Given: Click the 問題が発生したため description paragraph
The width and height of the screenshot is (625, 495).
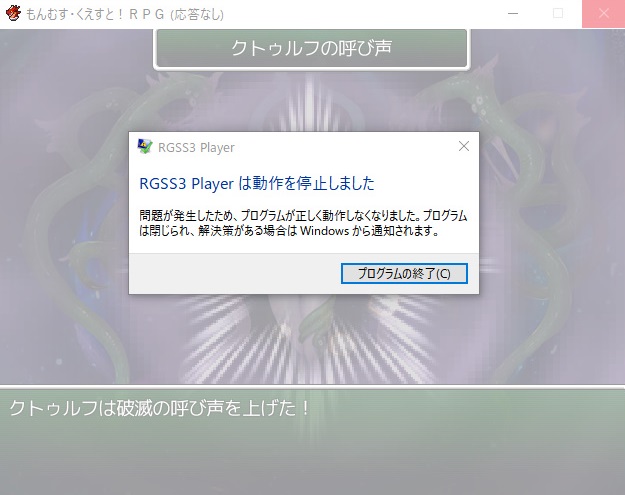Looking at the screenshot, I should pos(303,223).
